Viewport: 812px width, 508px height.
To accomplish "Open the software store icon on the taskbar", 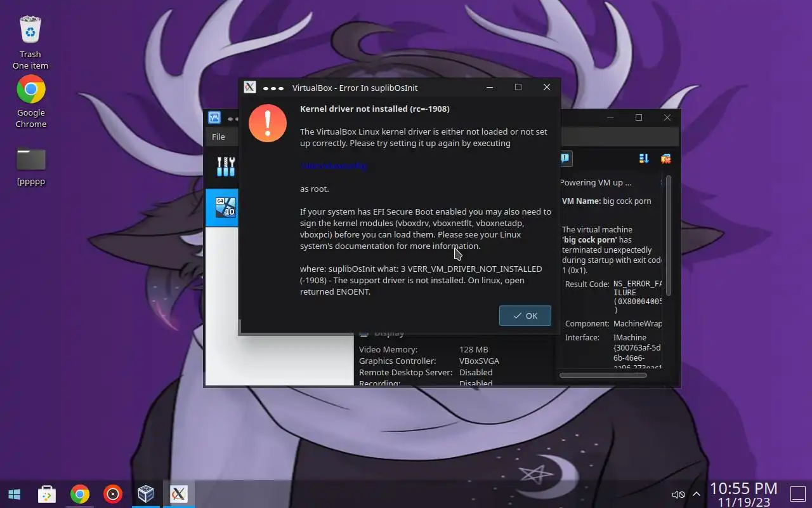I will click(47, 494).
